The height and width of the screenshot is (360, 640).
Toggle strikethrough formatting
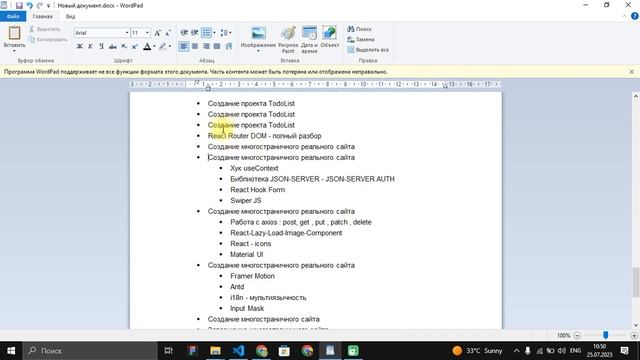[x=113, y=46]
